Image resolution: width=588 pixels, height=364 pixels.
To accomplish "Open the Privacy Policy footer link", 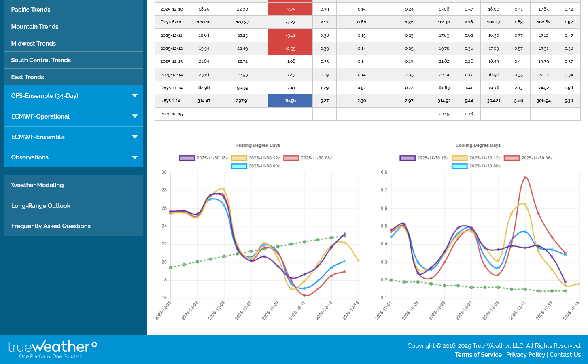I will [x=525, y=355].
